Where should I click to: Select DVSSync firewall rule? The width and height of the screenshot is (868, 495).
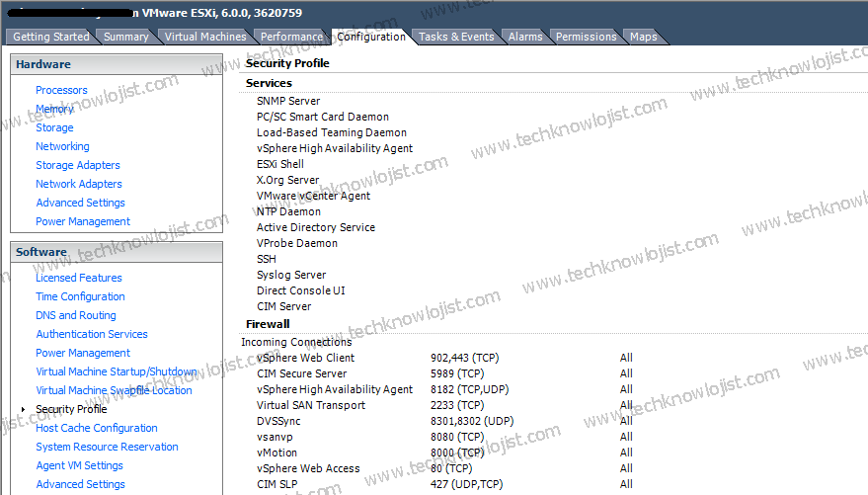click(278, 421)
